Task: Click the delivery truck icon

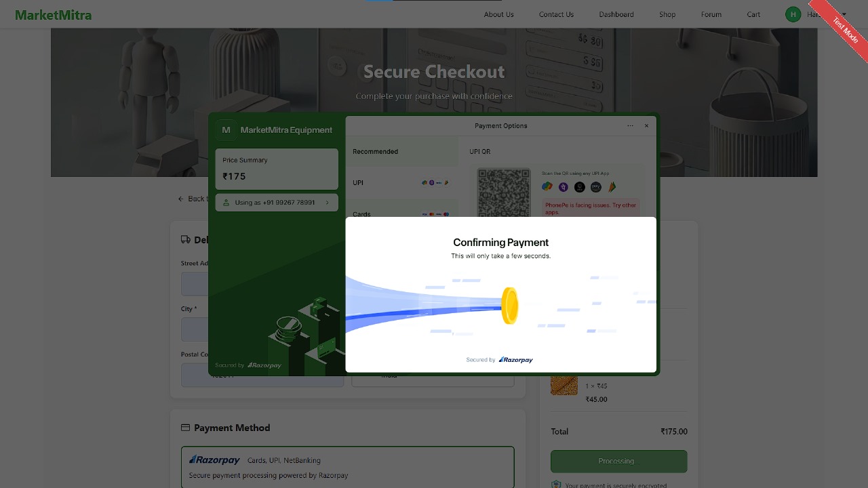Action: pos(186,239)
